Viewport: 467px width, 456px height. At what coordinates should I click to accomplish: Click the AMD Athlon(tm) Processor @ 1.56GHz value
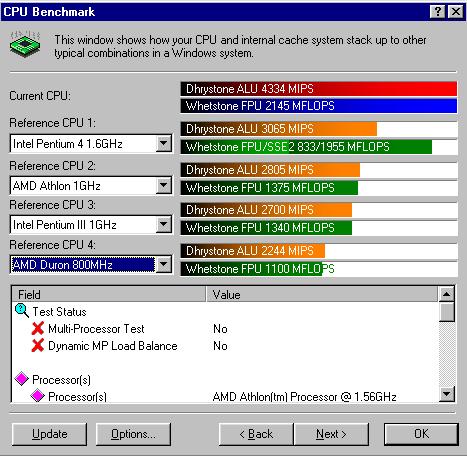coord(304,396)
